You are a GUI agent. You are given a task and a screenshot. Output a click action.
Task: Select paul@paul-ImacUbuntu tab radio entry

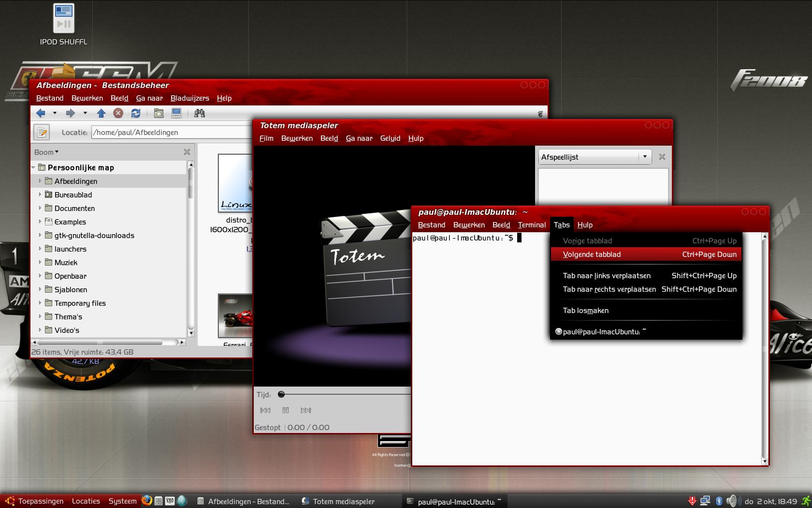click(646, 331)
